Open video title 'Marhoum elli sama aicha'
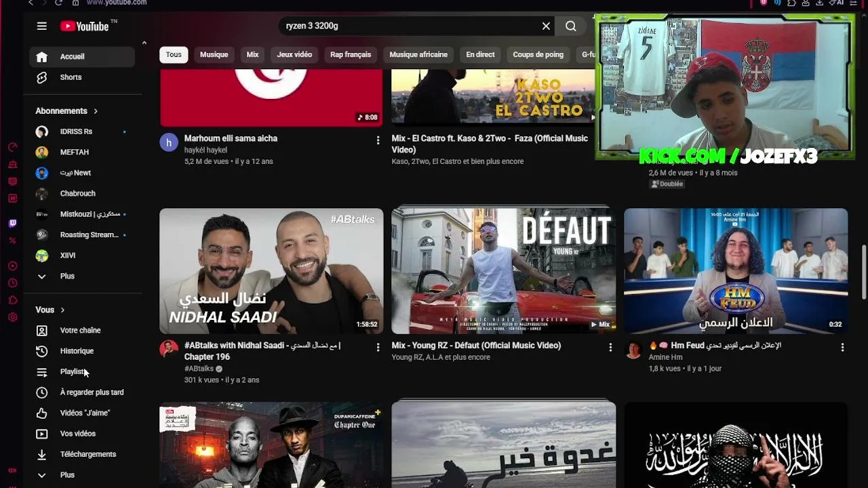Image resolution: width=868 pixels, height=488 pixels. [231, 138]
